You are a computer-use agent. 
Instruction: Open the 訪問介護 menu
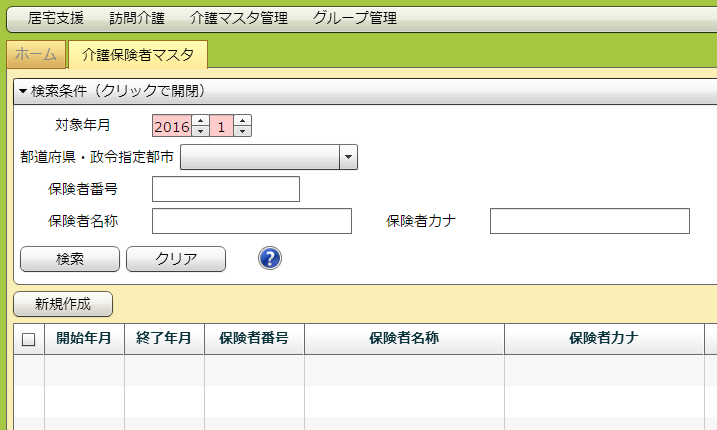pos(135,18)
